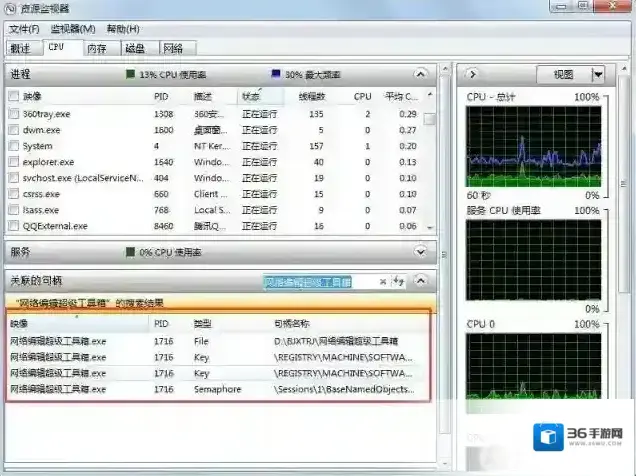Sort processes by the 线程数 column
This screenshot has height=476, width=636.
click(311, 96)
